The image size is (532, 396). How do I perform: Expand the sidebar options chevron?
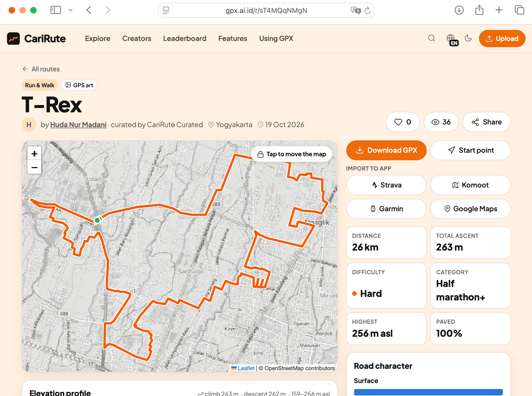pyautogui.click(x=71, y=10)
